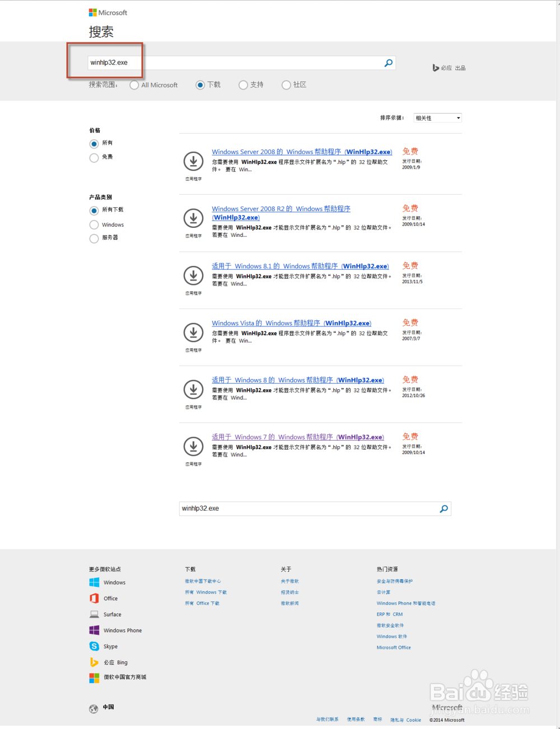560x729 pixels.
Task: Click the Windows Phone footer link
Action: click(x=122, y=630)
